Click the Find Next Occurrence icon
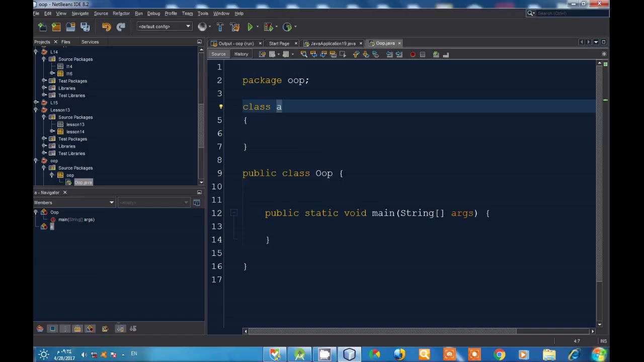The width and height of the screenshot is (644, 362). [323, 54]
